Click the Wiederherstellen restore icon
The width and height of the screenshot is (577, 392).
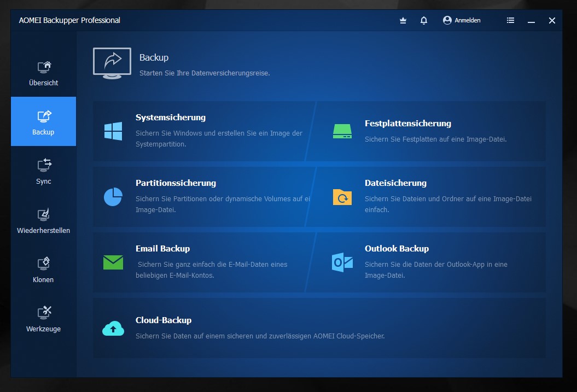click(x=44, y=214)
